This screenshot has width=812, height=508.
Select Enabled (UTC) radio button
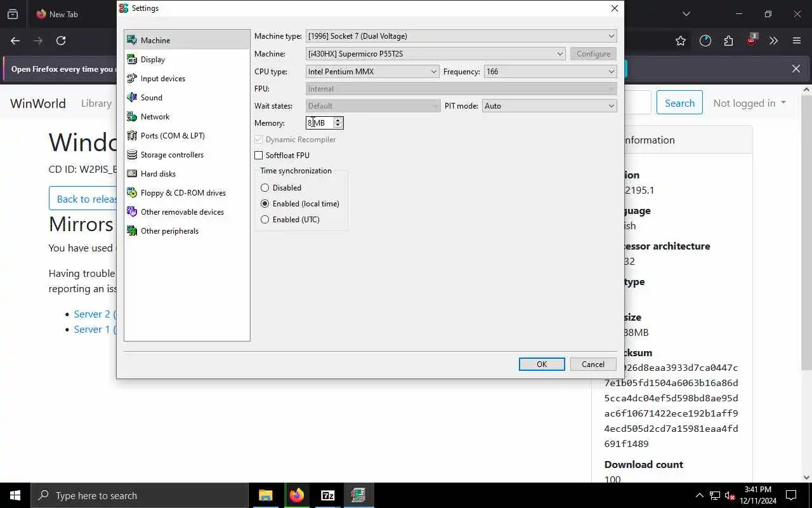265,219
